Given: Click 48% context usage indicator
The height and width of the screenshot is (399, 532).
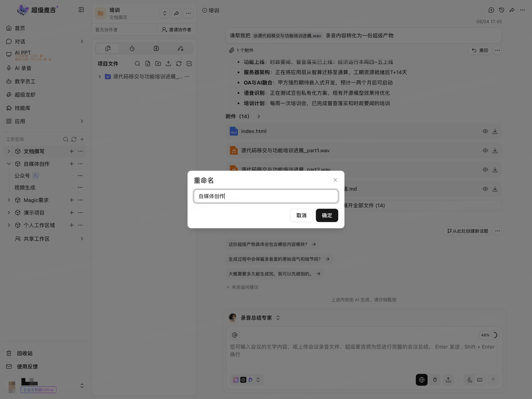Looking at the screenshot, I should 489,335.
